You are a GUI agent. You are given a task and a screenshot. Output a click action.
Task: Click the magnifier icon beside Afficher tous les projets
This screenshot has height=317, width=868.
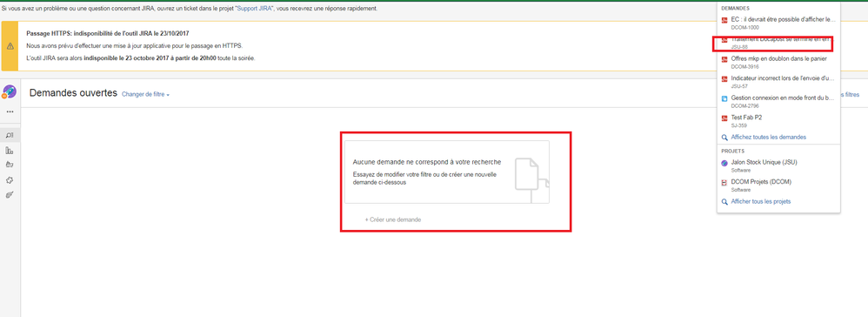pyautogui.click(x=724, y=202)
